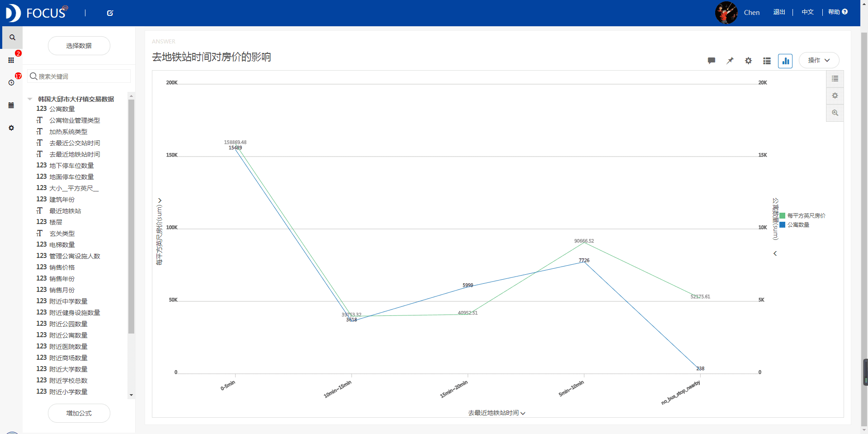The width and height of the screenshot is (868, 434).
Task: Select the 玄关类型 field
Action: coord(62,234)
